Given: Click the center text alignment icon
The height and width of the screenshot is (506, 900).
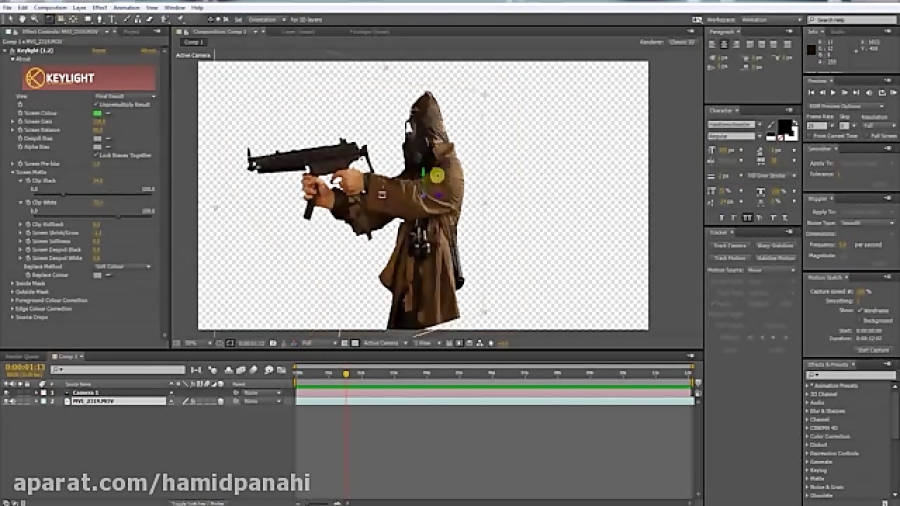Looking at the screenshot, I should pos(724,44).
